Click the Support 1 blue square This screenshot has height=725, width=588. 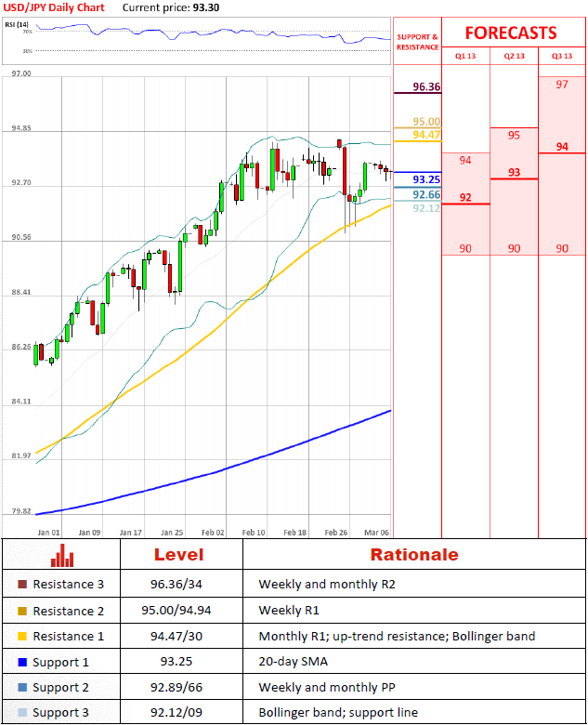(22, 662)
